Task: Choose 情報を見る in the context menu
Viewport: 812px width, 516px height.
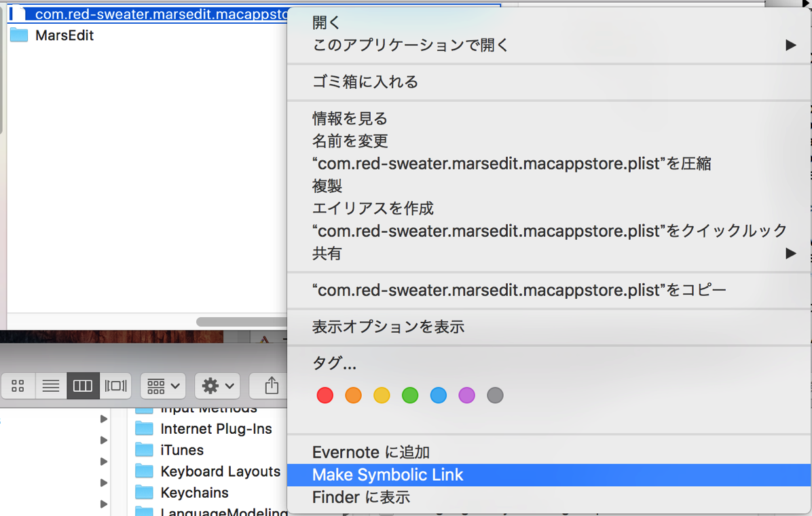Action: (549, 119)
